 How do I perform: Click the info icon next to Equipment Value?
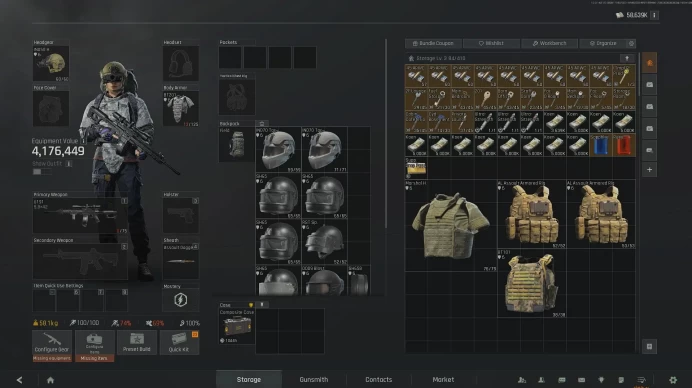pyautogui.click(x=83, y=141)
